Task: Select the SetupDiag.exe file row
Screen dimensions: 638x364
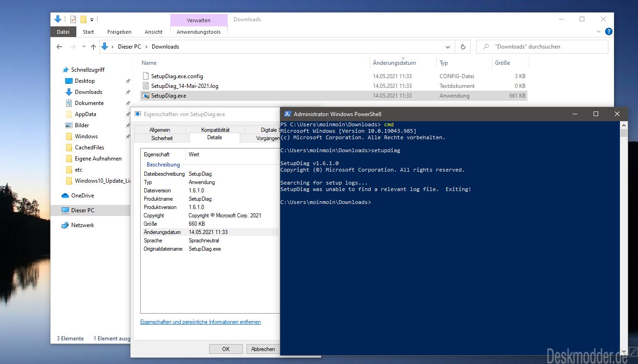Action: tap(333, 96)
